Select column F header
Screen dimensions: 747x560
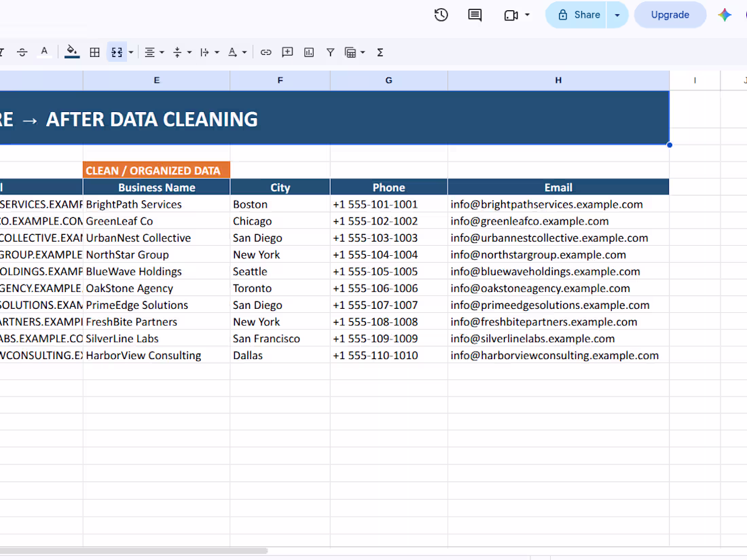point(280,81)
